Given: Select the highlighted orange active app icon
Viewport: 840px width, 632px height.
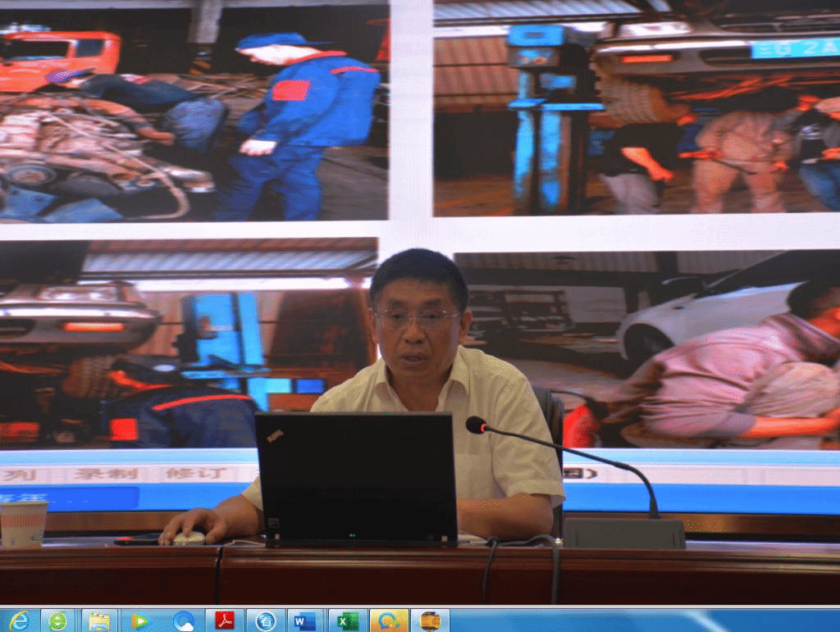Looking at the screenshot, I should pyautogui.click(x=389, y=621).
